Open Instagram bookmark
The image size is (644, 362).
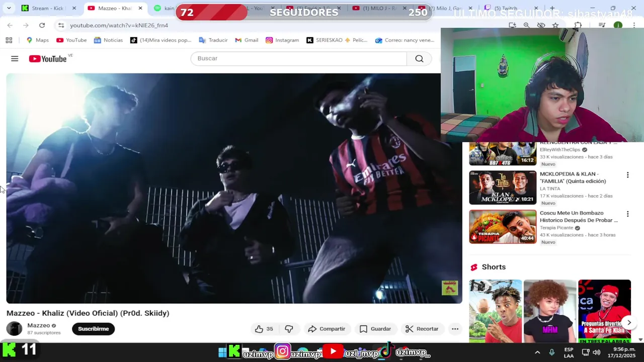282,40
